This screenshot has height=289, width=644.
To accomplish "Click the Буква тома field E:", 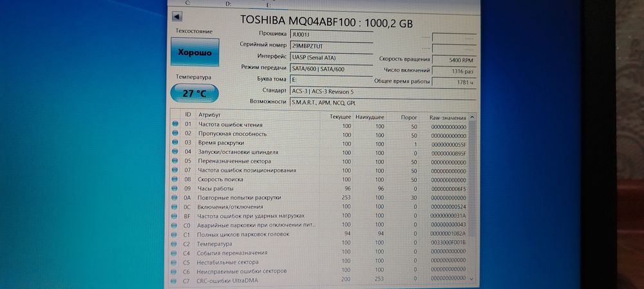I will point(332,80).
